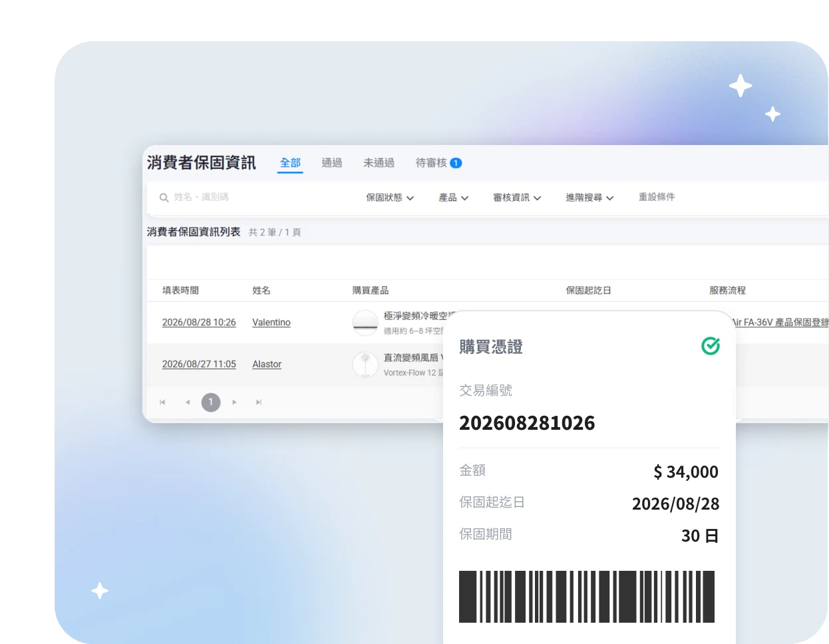829x644 pixels.
Task: Click the 保固起迄日 column header
Action: (588, 291)
